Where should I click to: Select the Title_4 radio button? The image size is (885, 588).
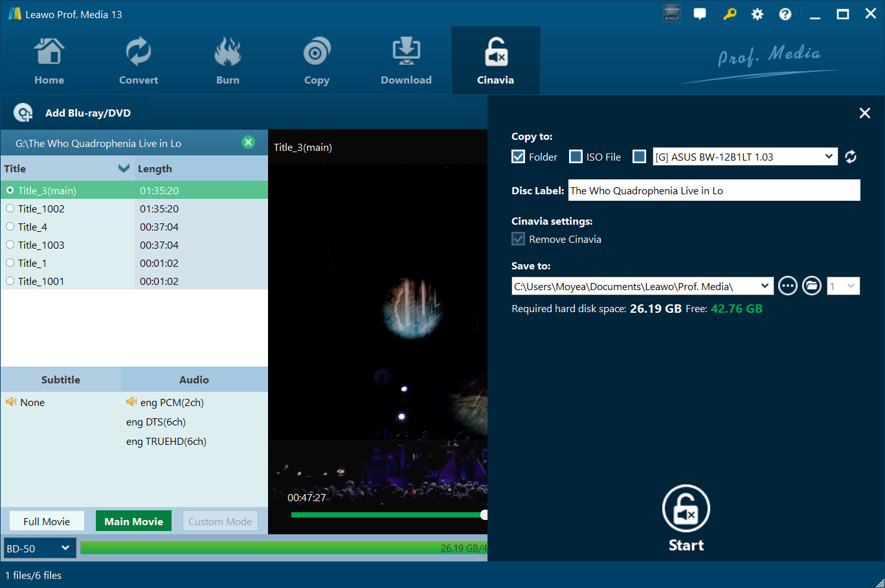tap(10, 227)
